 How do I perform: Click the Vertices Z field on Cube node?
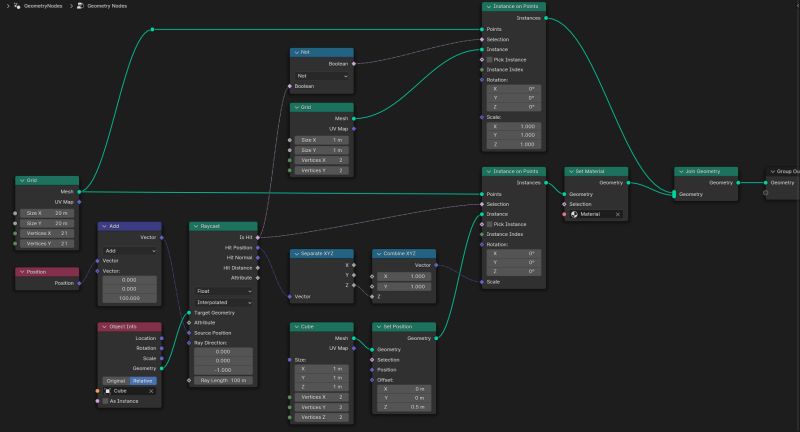pyautogui.click(x=322, y=417)
